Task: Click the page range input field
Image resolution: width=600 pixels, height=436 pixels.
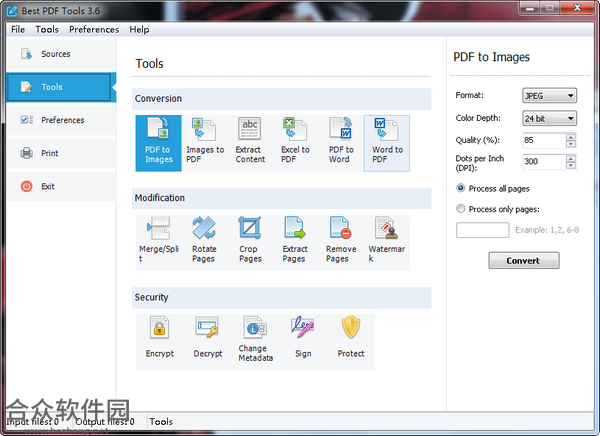Action: coord(483,230)
